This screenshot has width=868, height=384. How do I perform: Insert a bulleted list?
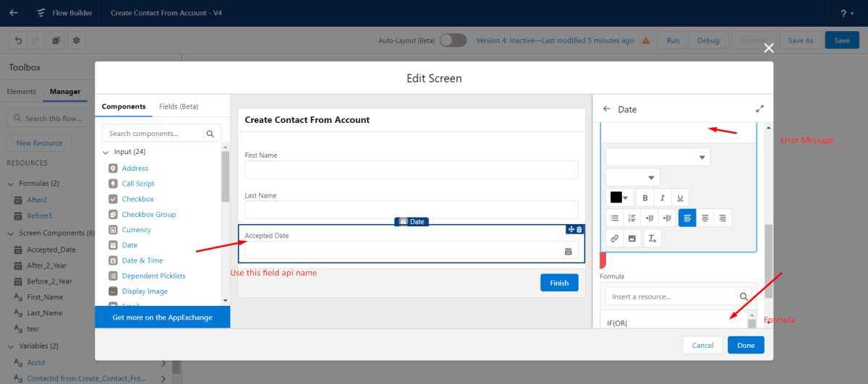tap(615, 218)
